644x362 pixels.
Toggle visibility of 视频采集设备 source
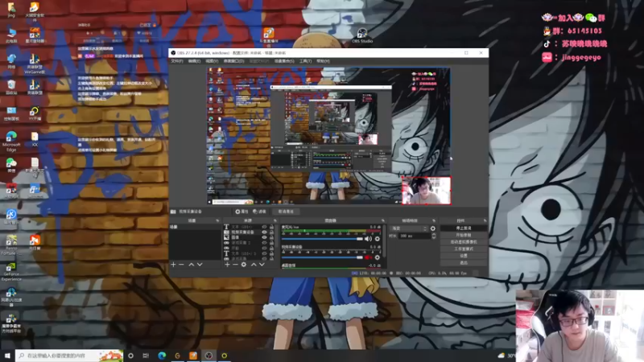tap(264, 232)
